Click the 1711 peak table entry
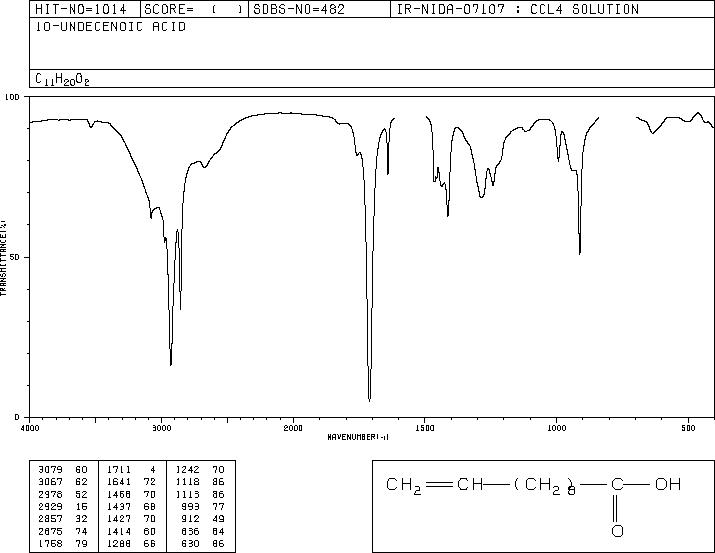This screenshot has height=553, width=715. (x=119, y=470)
